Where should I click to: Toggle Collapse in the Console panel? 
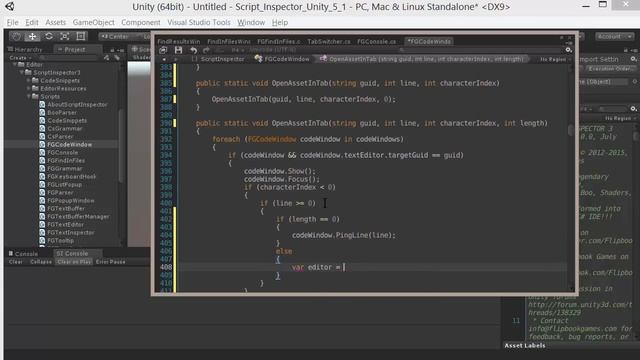tap(41, 262)
